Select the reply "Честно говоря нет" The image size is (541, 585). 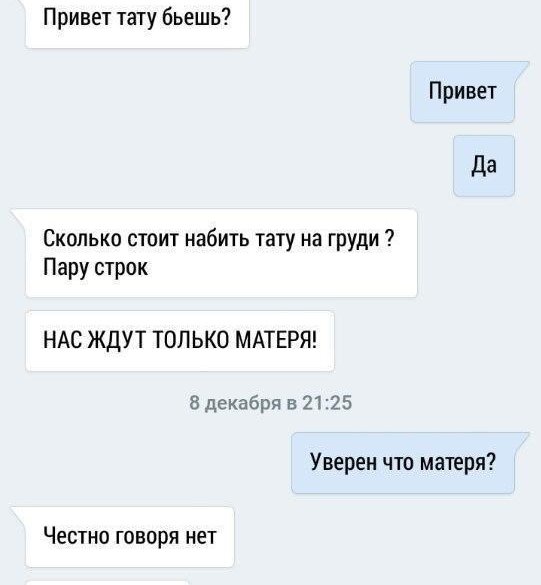tap(129, 537)
